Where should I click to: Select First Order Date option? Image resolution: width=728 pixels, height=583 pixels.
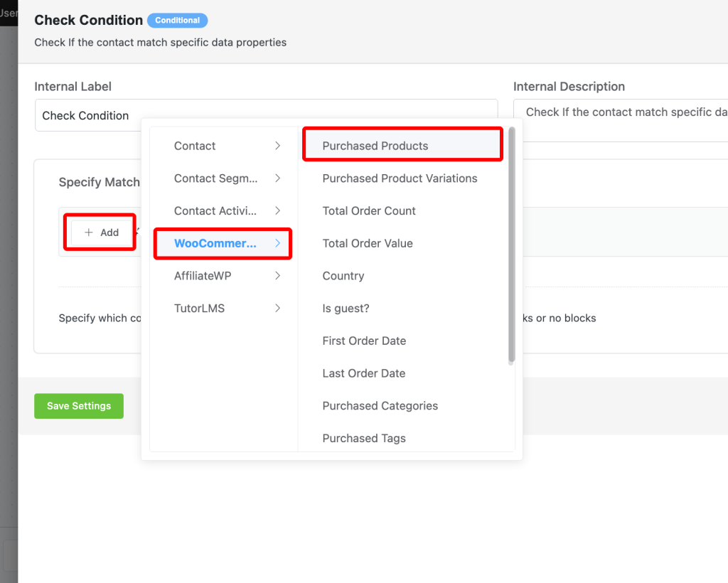(x=364, y=341)
